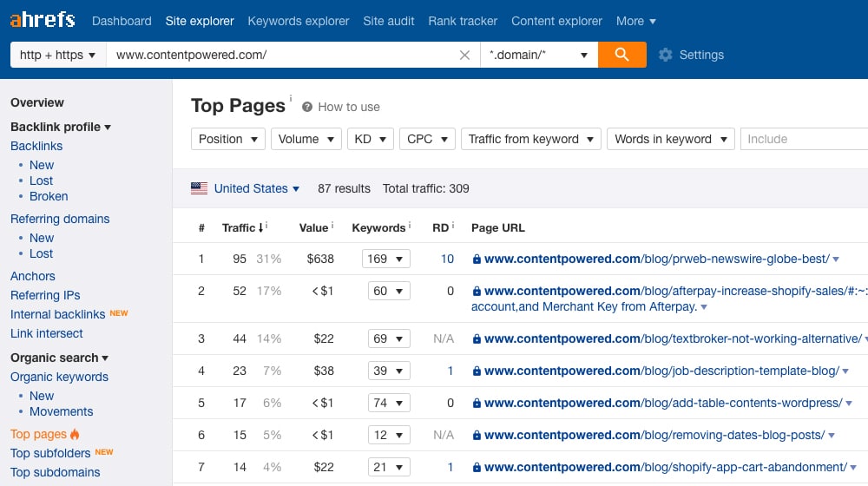Open URL menu arrow for job-description-template-blog
Screen dimensions: 868x486
tap(845, 371)
